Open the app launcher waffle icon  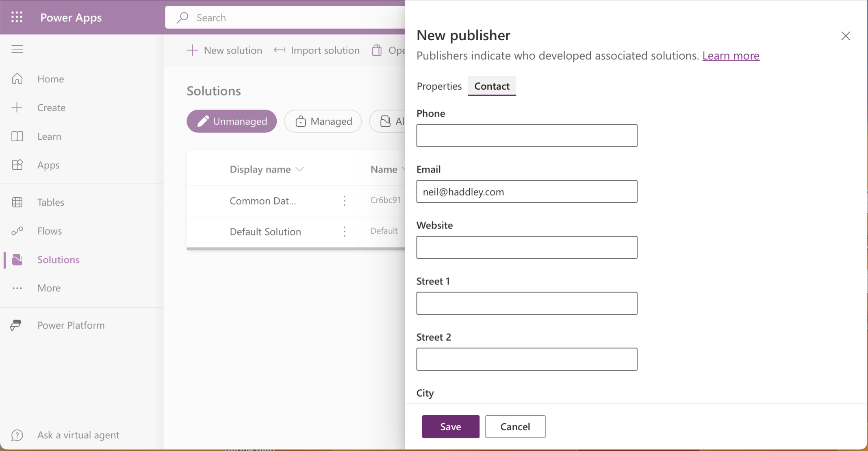coord(17,17)
